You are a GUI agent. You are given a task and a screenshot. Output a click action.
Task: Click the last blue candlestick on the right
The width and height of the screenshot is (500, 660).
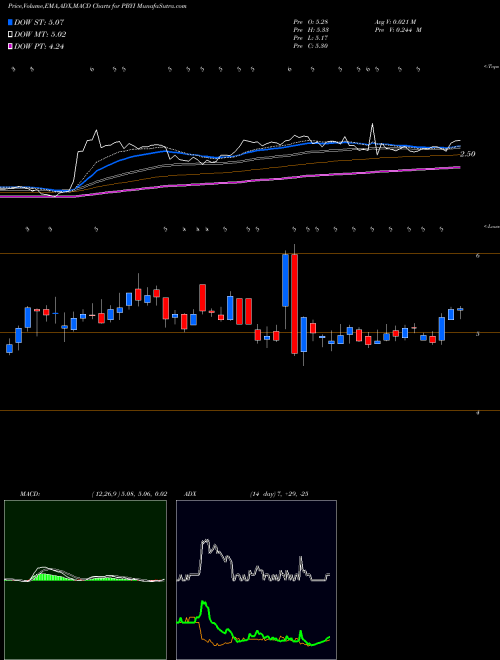click(460, 309)
